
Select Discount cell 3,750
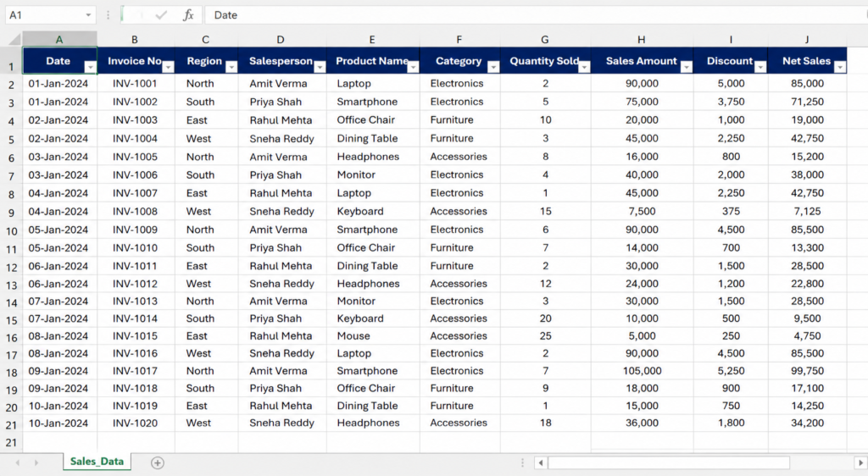[731, 102]
